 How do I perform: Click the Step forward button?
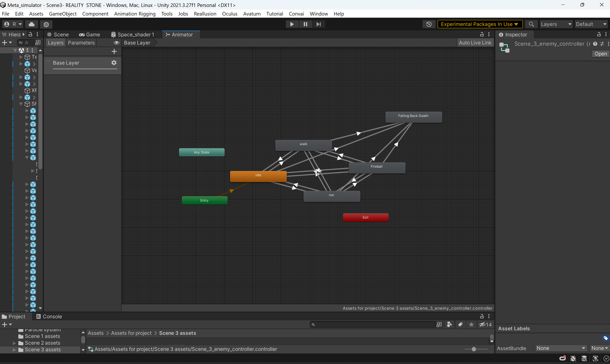(318, 24)
